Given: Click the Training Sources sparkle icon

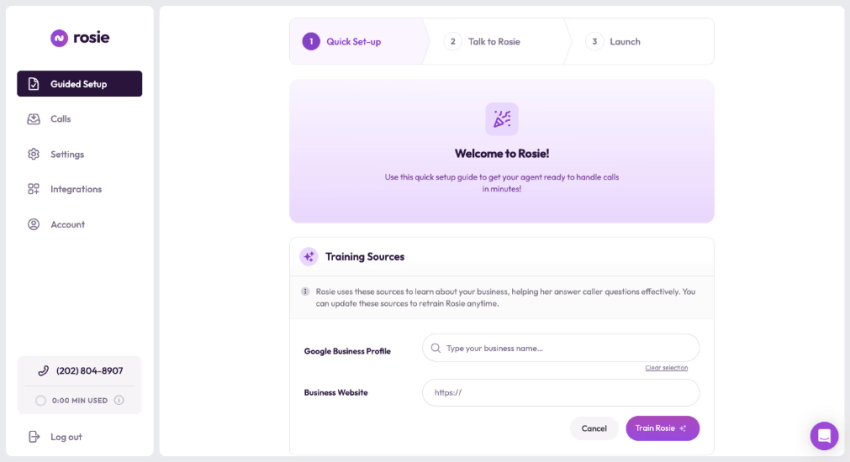Looking at the screenshot, I should tap(309, 257).
